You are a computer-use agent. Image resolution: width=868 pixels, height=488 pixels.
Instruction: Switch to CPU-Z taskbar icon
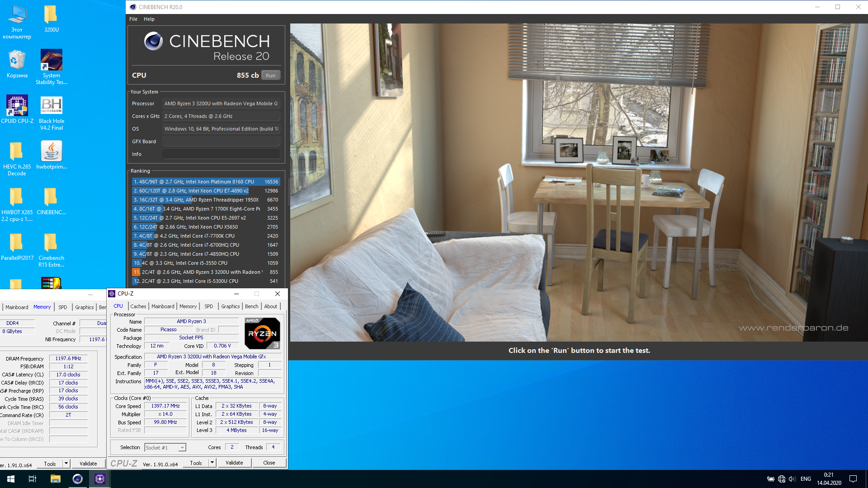100,479
